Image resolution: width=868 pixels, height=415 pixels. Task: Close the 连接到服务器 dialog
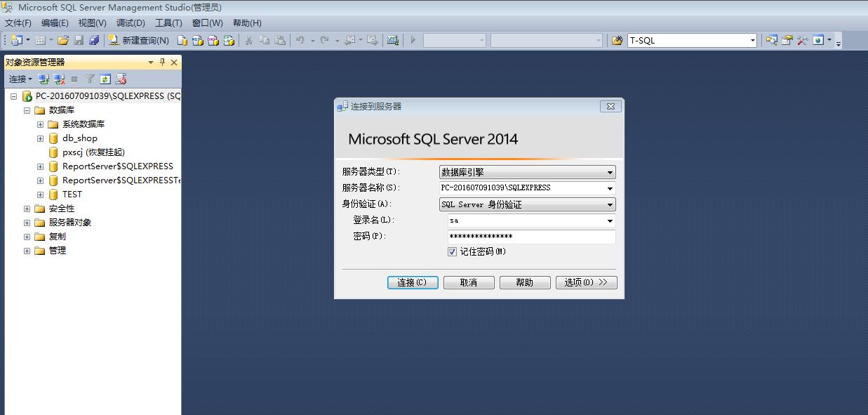[x=610, y=107]
